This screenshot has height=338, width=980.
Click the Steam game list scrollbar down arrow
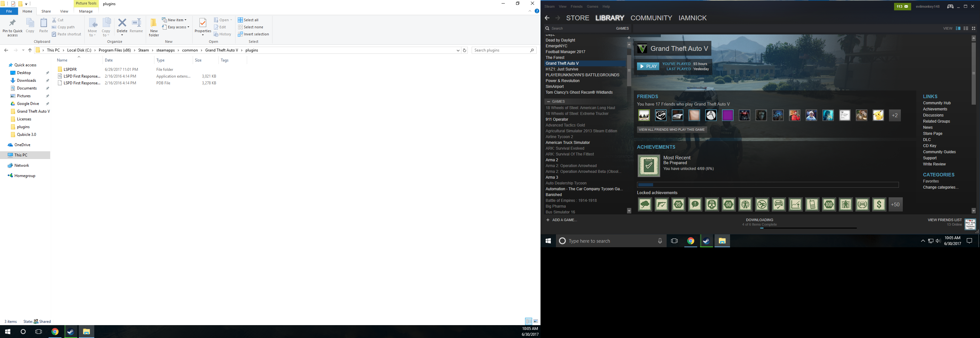pyautogui.click(x=629, y=211)
